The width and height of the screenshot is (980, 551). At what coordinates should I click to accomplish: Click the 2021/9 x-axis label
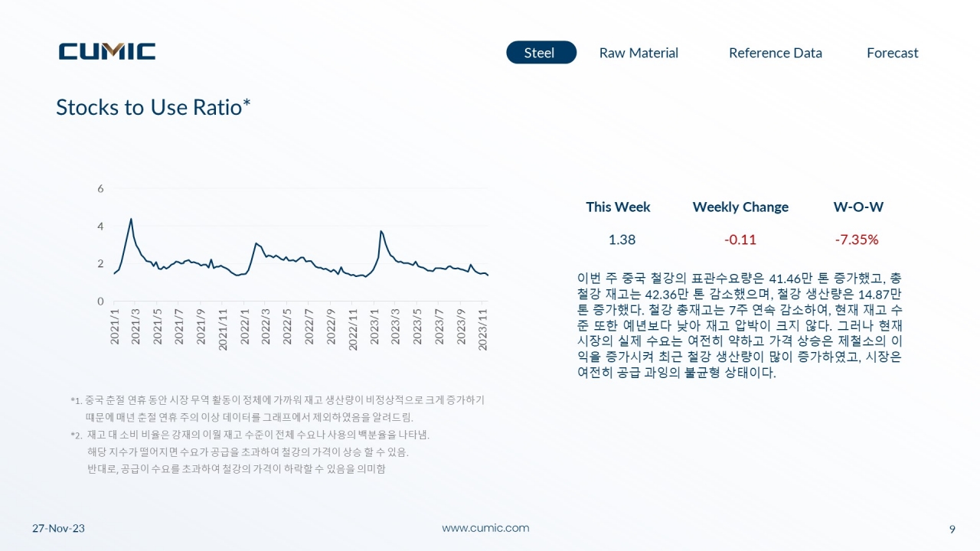[201, 326]
